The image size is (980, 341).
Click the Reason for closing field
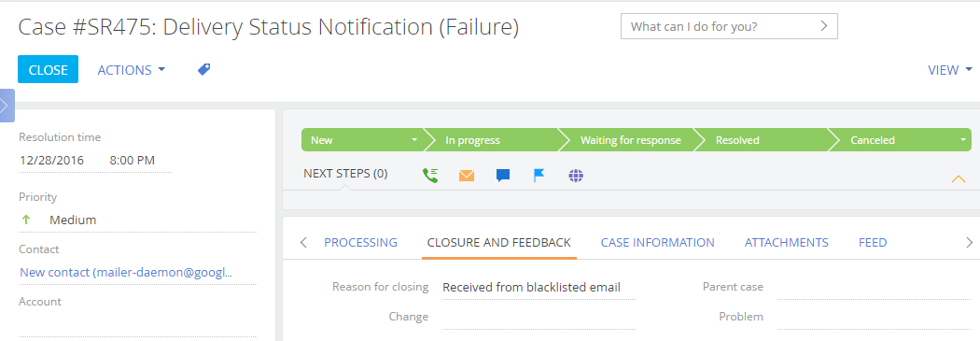[x=539, y=288]
